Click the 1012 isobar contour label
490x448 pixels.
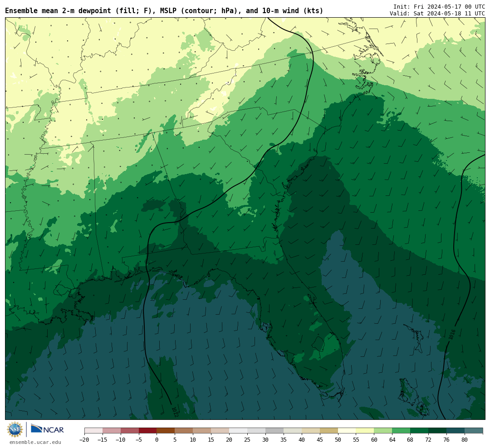point(175,411)
